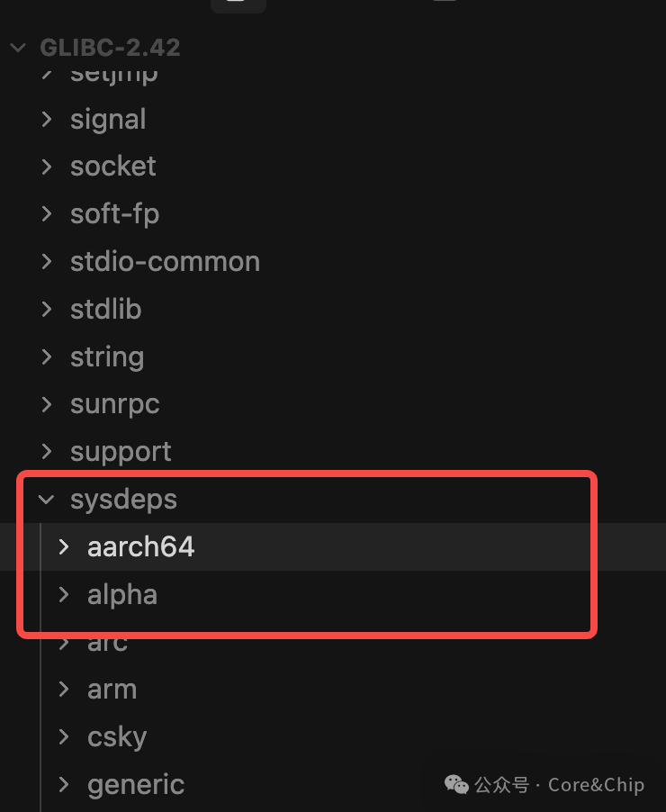Expand the sysdeps folder chevron for aarch64
This screenshot has height=812, width=666.
[x=62, y=546]
